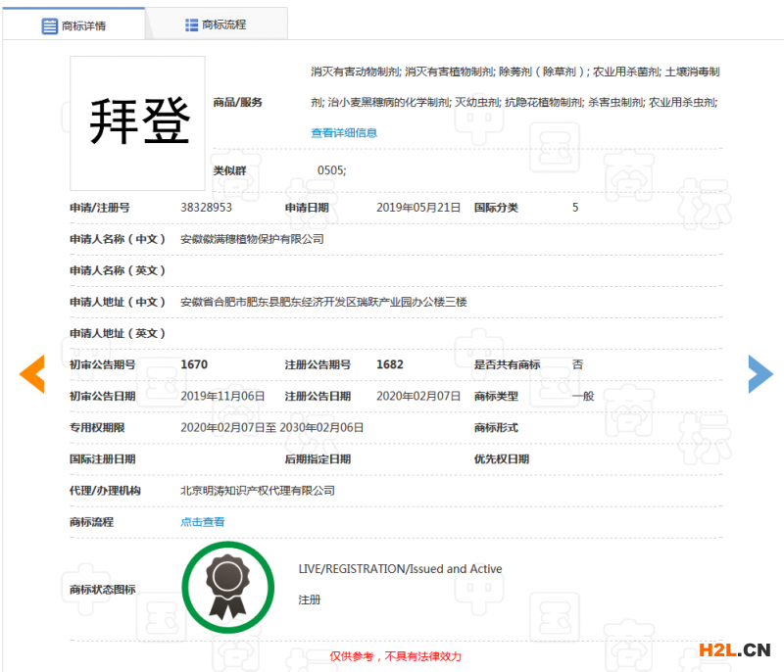Go to next trademark with blue arrow

coord(760,374)
